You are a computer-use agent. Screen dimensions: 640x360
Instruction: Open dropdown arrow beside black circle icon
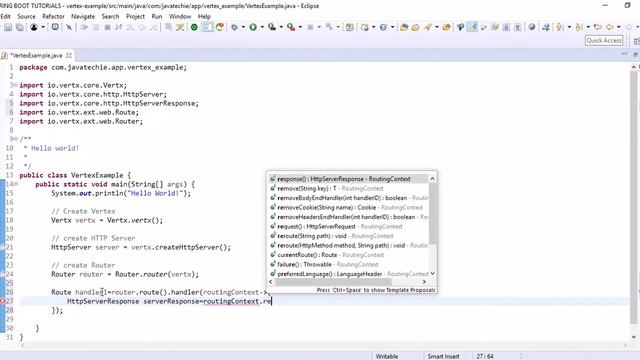pyautogui.click(x=43, y=27)
